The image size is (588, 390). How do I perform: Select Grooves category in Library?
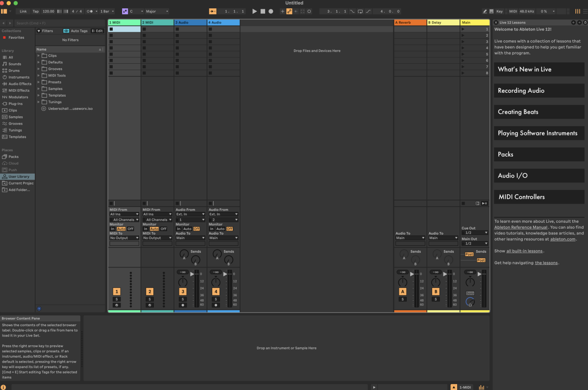click(x=15, y=124)
